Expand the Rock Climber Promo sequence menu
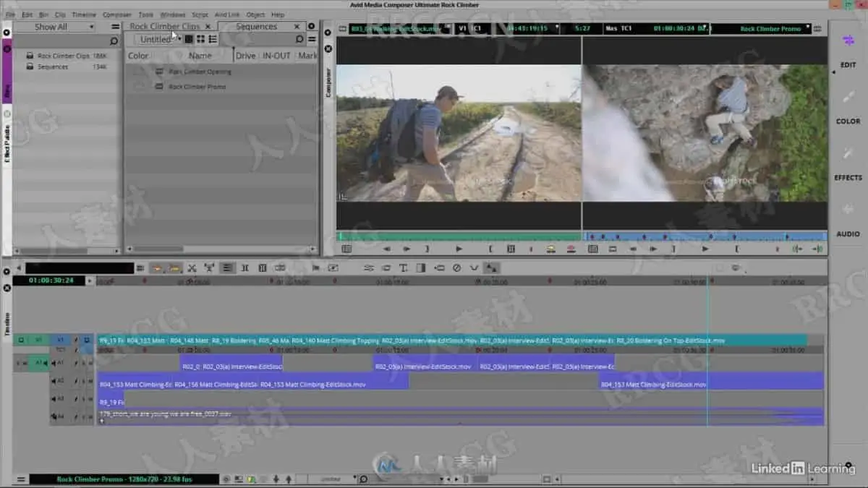Viewport: 868px width, 488px height. point(771,29)
